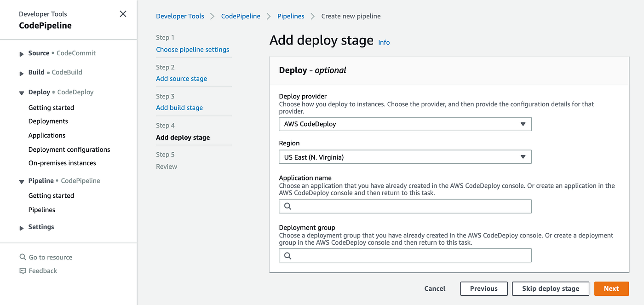644x305 pixels.
Task: Click the Feedback speech bubble icon
Action: (x=23, y=271)
